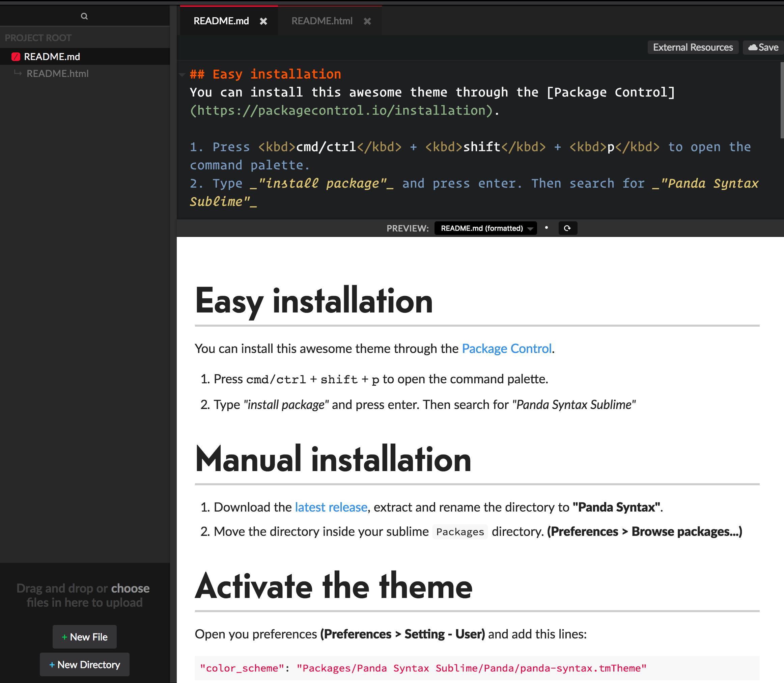The image size is (784, 683).
Task: Click the README.html child arrow icon
Action: pos(18,73)
